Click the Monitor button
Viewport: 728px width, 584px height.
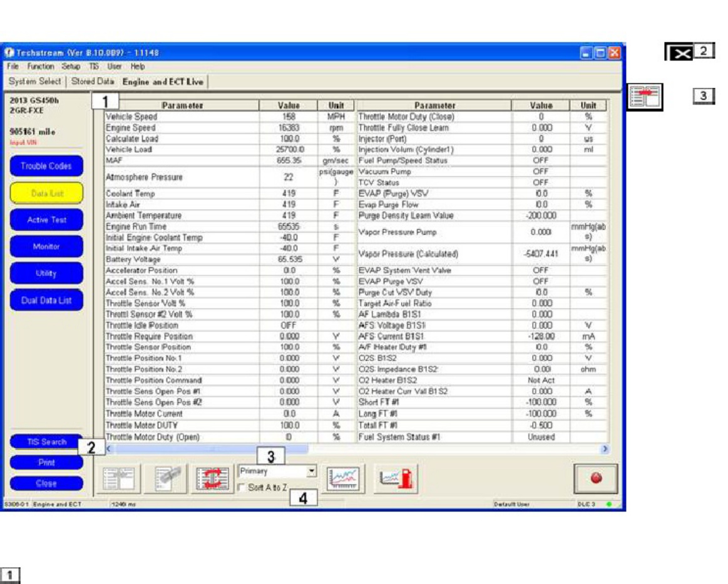coord(46,247)
